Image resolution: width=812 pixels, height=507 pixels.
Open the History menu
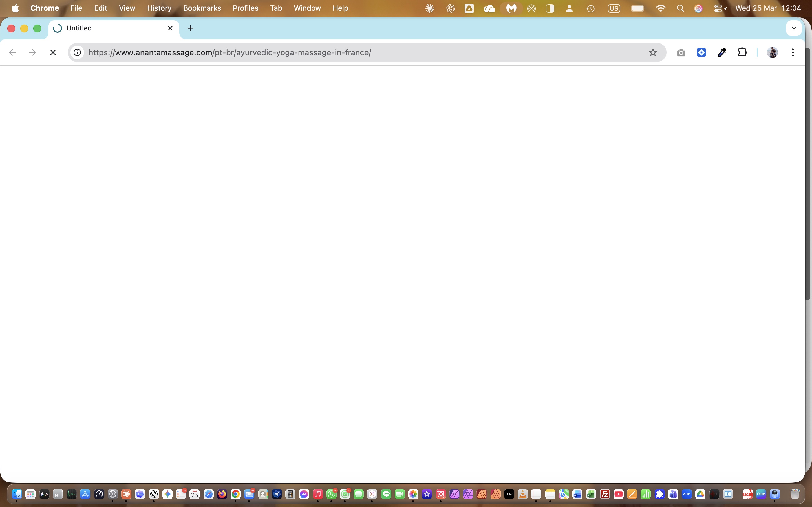pos(159,8)
